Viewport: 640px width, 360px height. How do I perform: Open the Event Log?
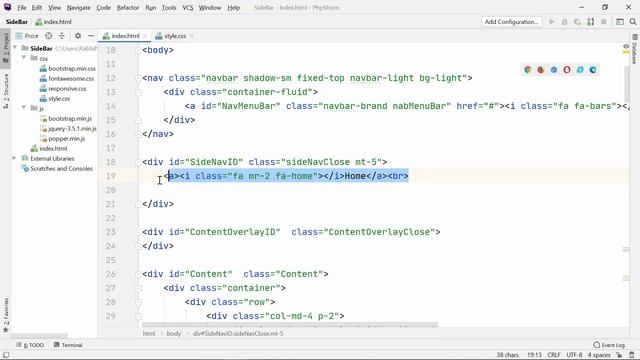pos(609,345)
